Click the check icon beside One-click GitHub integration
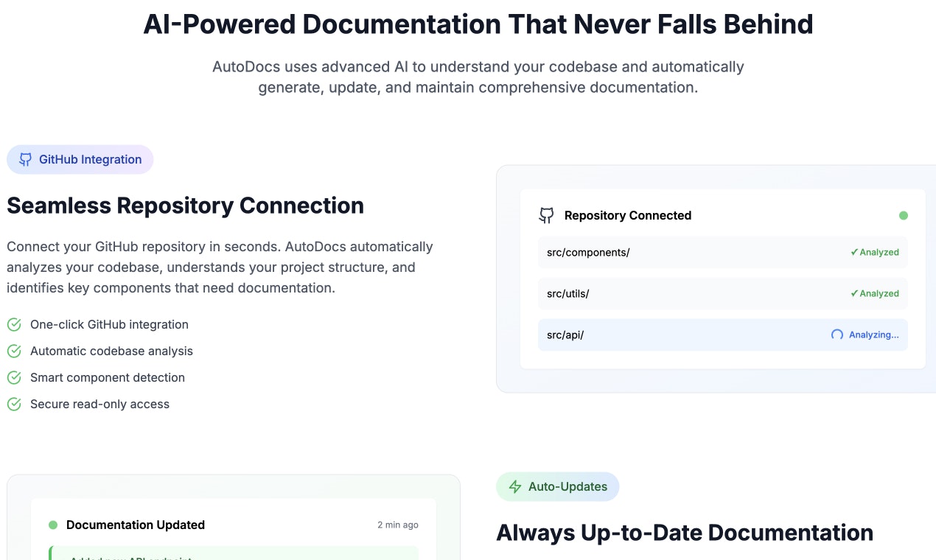This screenshot has width=936, height=560. click(x=14, y=324)
